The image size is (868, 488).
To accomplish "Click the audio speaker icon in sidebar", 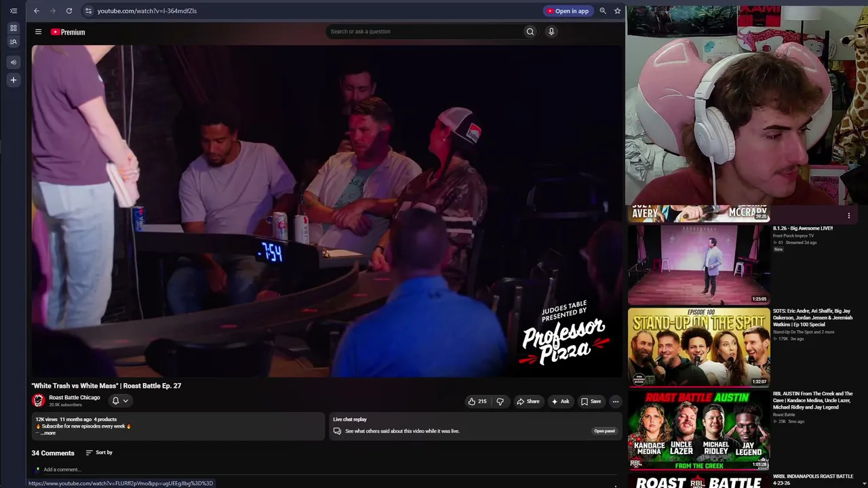I will pos(13,62).
